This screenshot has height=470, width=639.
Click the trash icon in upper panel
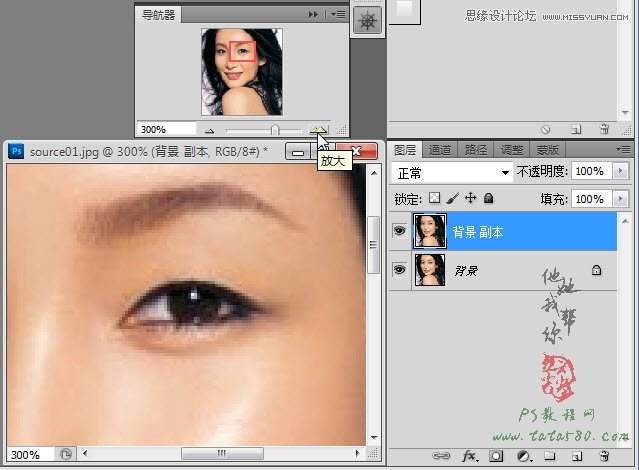[604, 129]
